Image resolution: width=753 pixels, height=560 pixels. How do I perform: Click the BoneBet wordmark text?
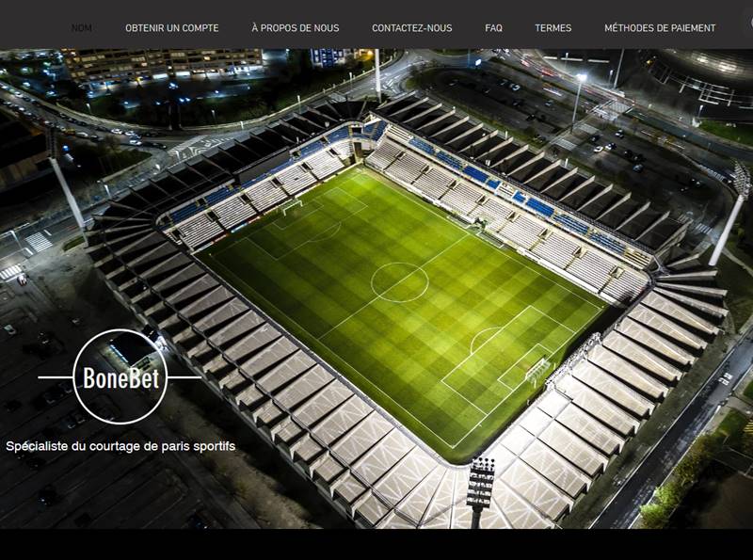tap(120, 378)
